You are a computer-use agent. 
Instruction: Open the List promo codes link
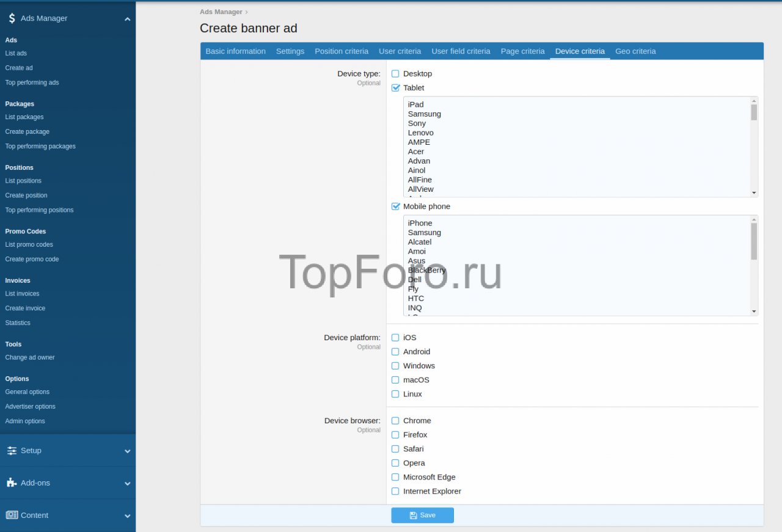point(29,244)
